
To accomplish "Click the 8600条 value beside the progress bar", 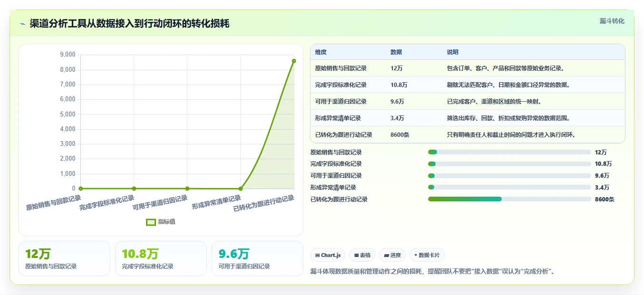I will point(605,200).
